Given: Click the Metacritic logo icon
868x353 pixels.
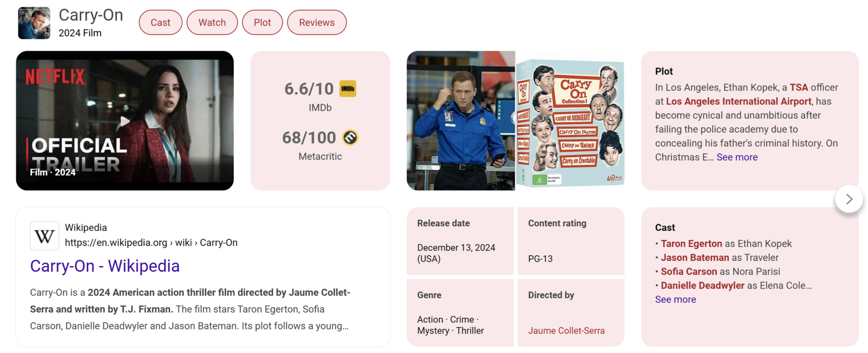Looking at the screenshot, I should coord(350,138).
